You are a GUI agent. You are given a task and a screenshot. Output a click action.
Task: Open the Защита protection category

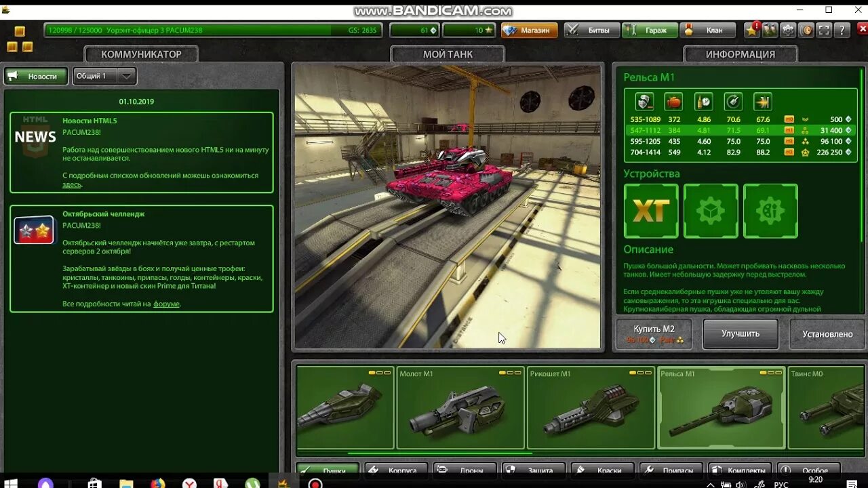[x=534, y=470]
